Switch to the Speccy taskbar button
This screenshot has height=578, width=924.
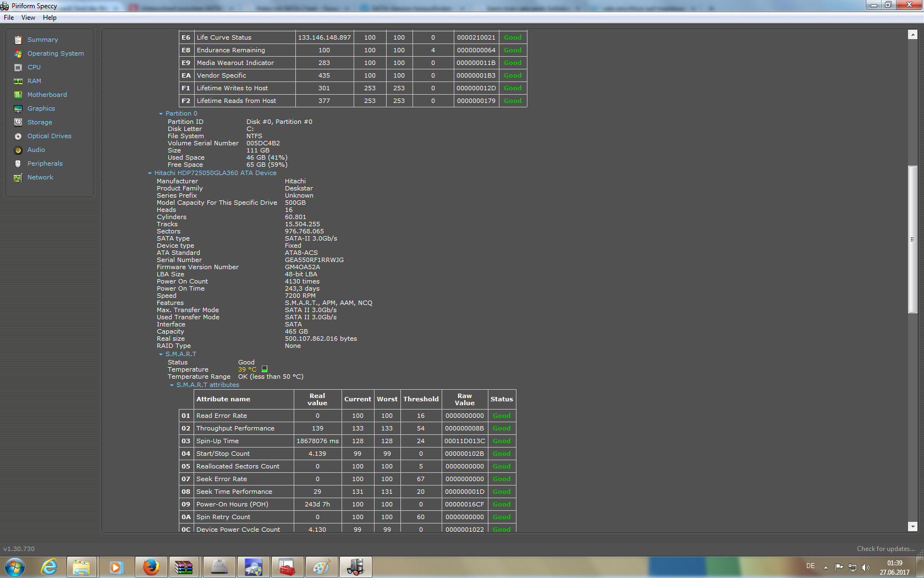point(355,566)
